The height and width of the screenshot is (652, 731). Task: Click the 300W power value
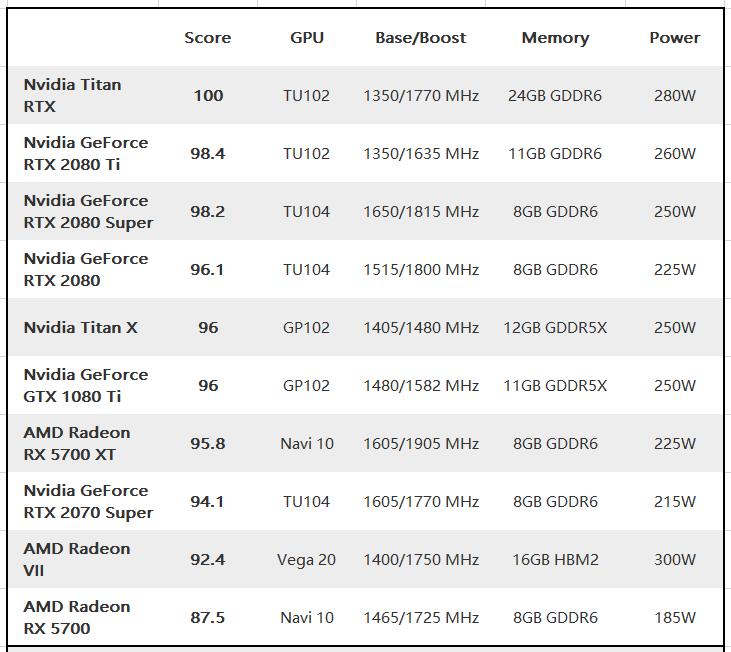click(x=675, y=560)
